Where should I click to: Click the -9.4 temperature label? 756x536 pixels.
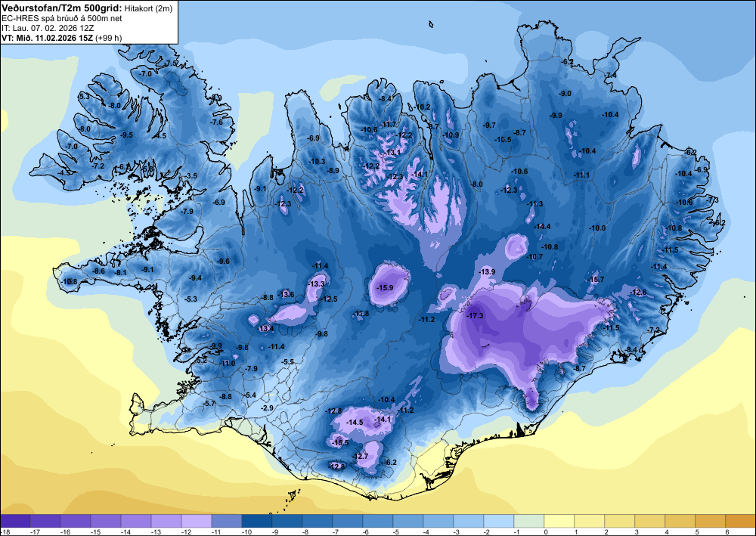pyautogui.click(x=195, y=277)
